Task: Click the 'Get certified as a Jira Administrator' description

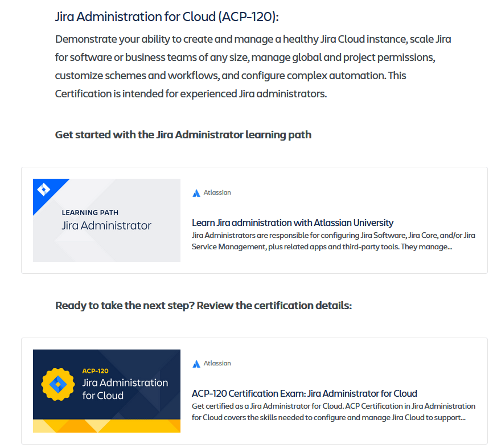Action: 333,412
